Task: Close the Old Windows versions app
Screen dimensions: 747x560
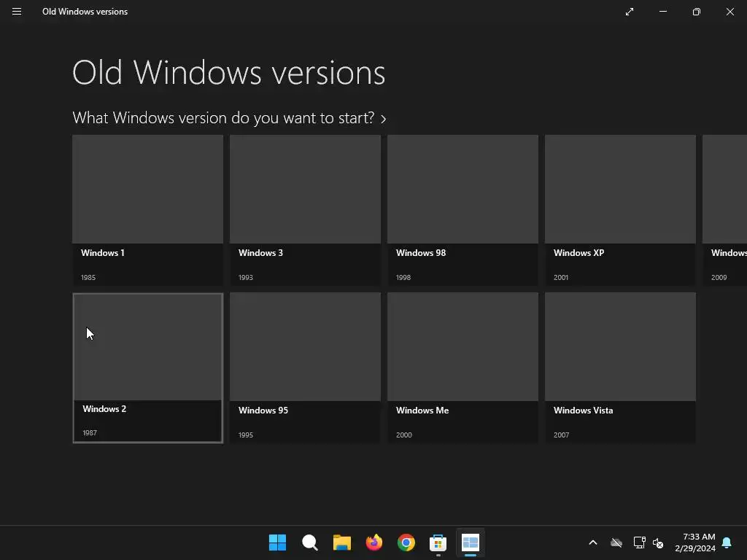Action: [729, 12]
